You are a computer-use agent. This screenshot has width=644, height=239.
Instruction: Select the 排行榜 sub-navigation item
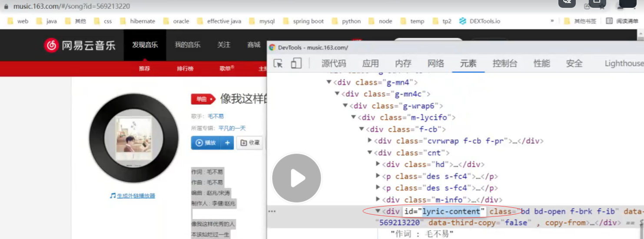pyautogui.click(x=185, y=69)
